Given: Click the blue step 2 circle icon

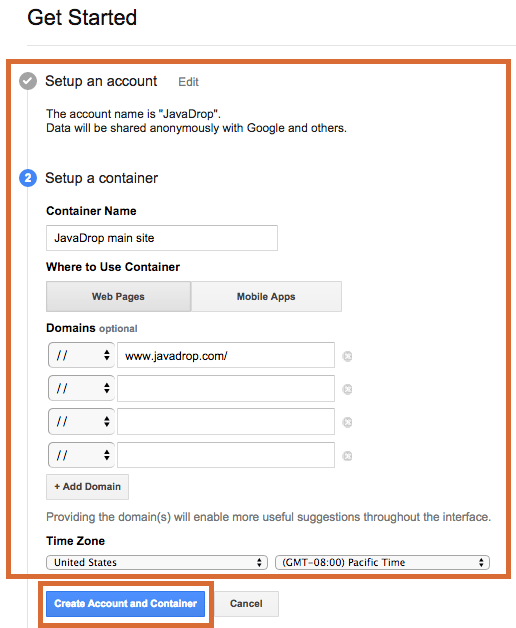Looking at the screenshot, I should tap(28, 178).
